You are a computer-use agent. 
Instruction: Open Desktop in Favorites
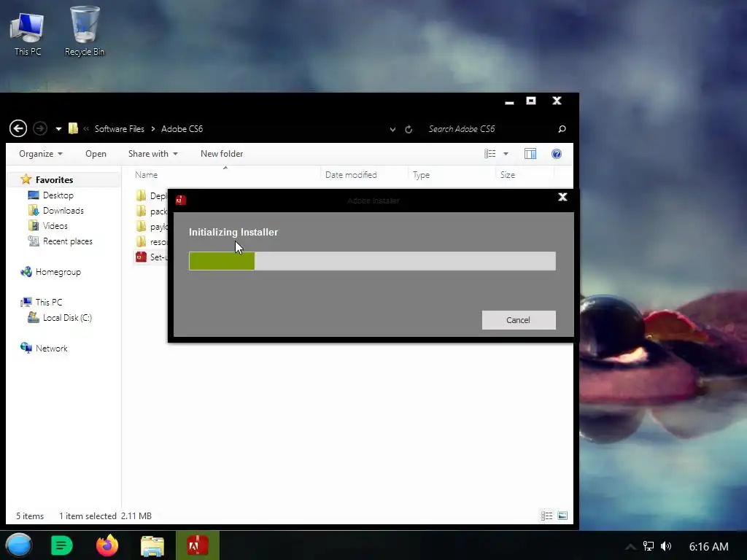pos(58,195)
